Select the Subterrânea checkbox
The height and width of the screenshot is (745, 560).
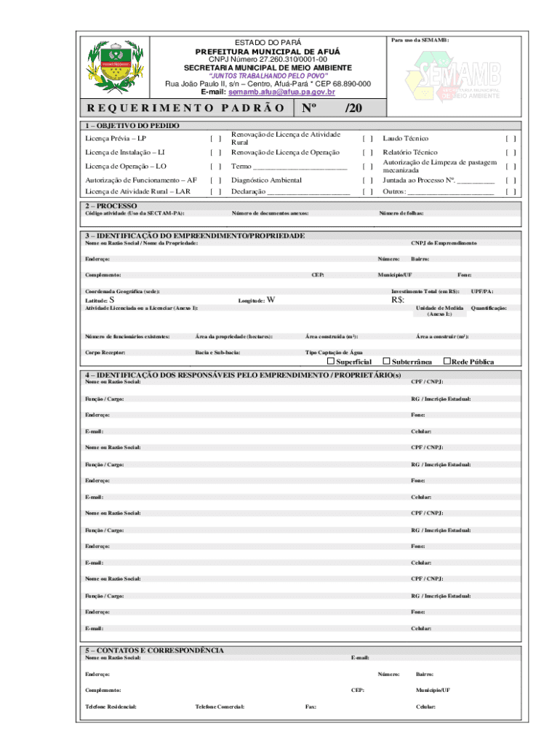tap(387, 362)
